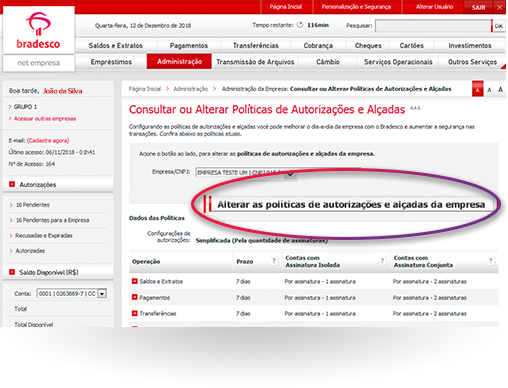The height and width of the screenshot is (388, 508).
Task: Expand the Pagamentos row icon
Action: click(x=135, y=297)
